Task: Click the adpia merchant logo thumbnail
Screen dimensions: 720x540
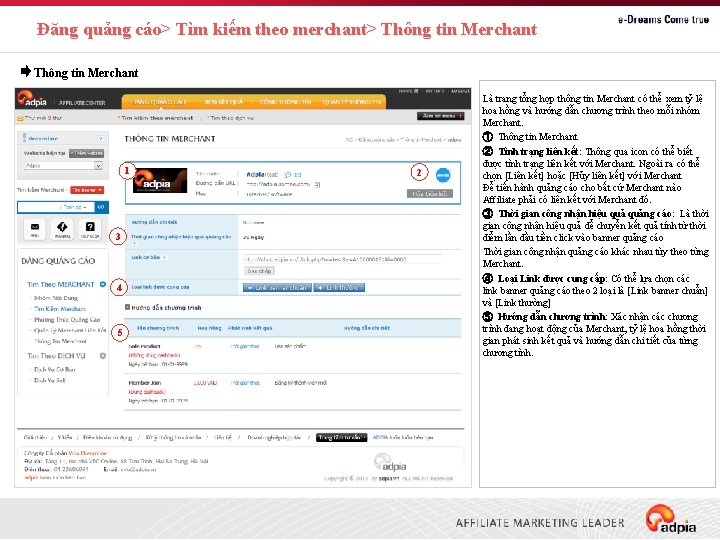Action: click(160, 180)
